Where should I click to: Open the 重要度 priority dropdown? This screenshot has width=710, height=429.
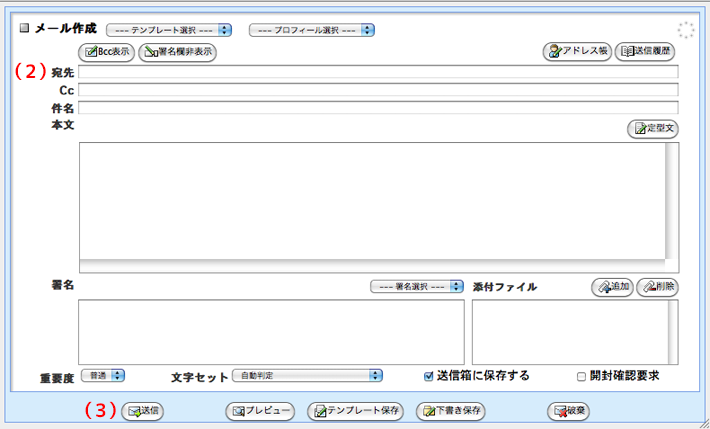click(x=102, y=376)
